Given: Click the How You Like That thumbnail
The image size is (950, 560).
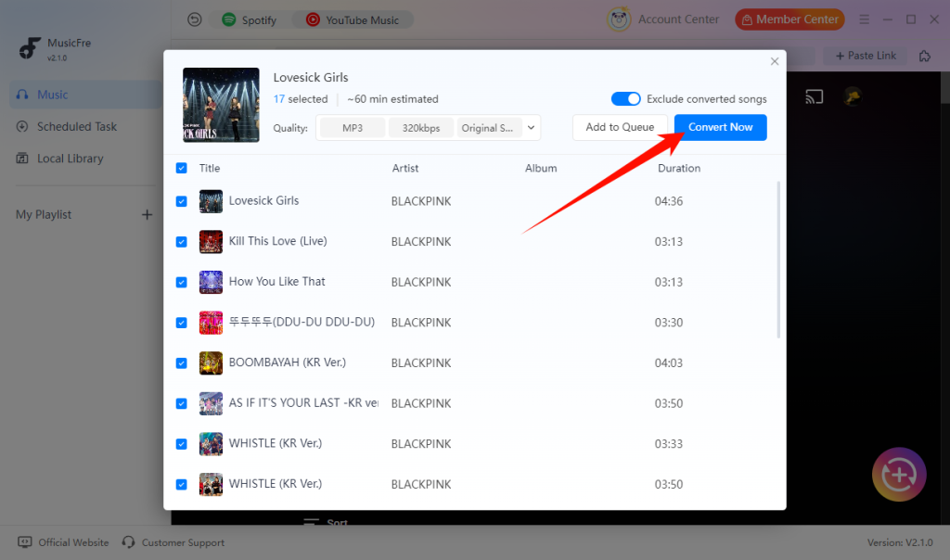Looking at the screenshot, I should point(211,282).
